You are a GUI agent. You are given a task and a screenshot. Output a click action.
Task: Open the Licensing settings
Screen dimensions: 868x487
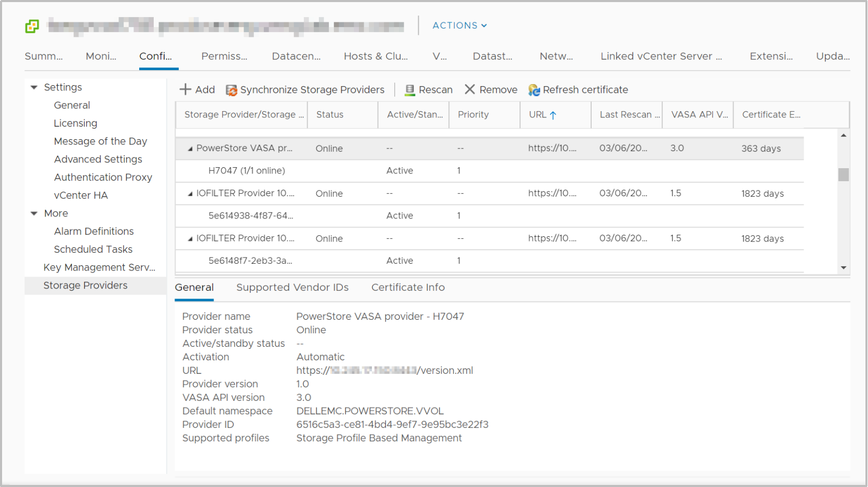click(75, 124)
